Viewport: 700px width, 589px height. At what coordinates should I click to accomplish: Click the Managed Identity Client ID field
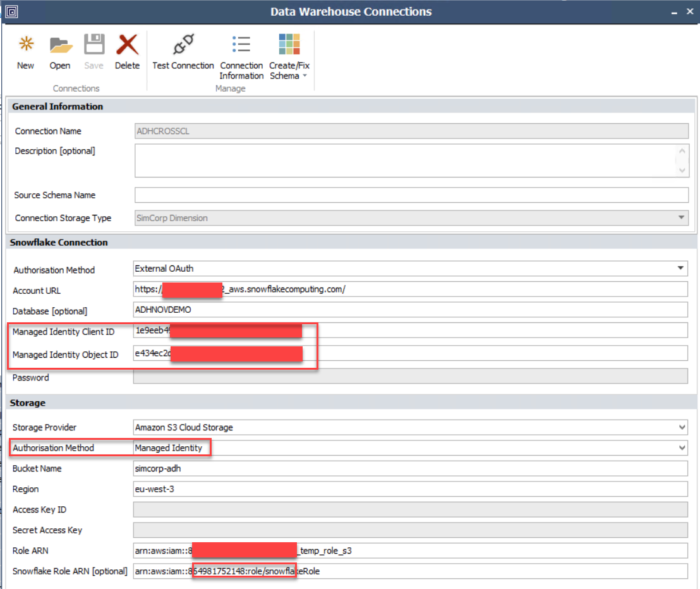[410, 331]
